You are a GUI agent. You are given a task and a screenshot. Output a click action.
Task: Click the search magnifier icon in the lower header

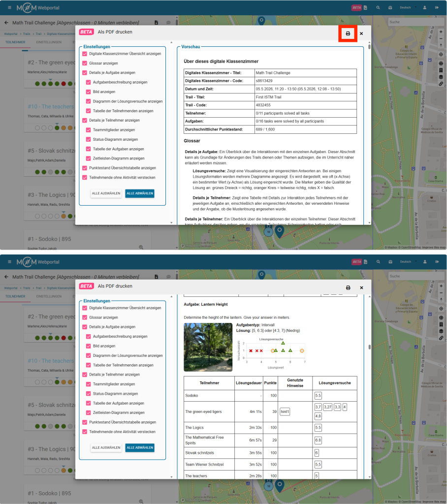(378, 262)
